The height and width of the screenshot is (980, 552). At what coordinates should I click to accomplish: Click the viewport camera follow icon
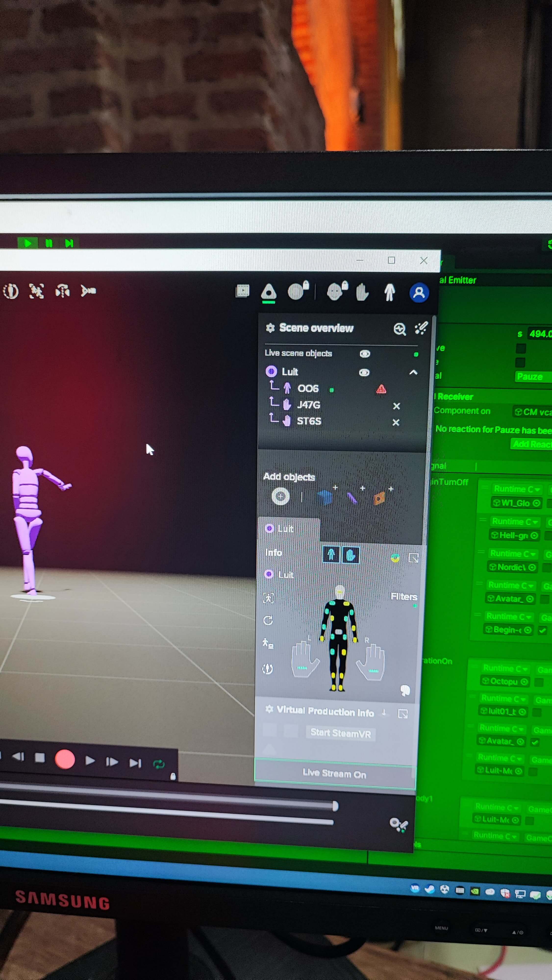[x=88, y=291]
